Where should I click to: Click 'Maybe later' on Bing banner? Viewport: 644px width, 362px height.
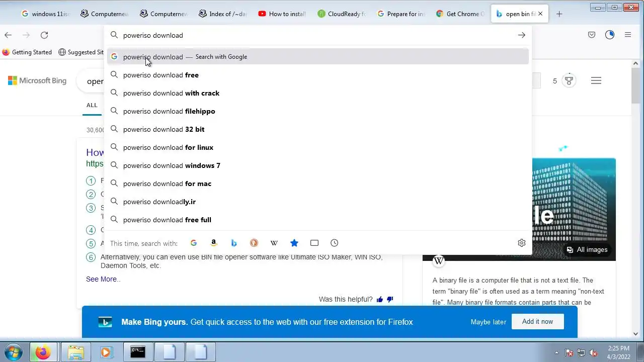pyautogui.click(x=489, y=322)
